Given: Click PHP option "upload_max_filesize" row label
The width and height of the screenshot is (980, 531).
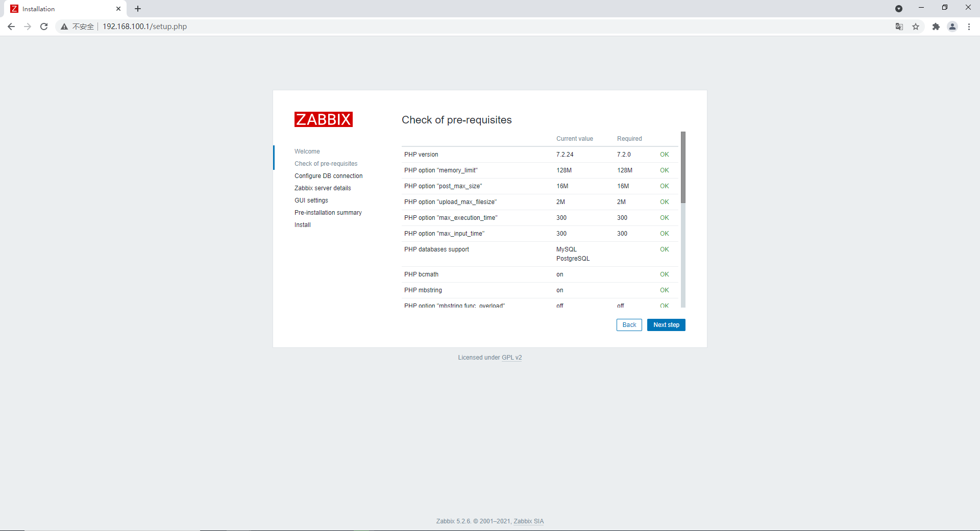Looking at the screenshot, I should [450, 202].
